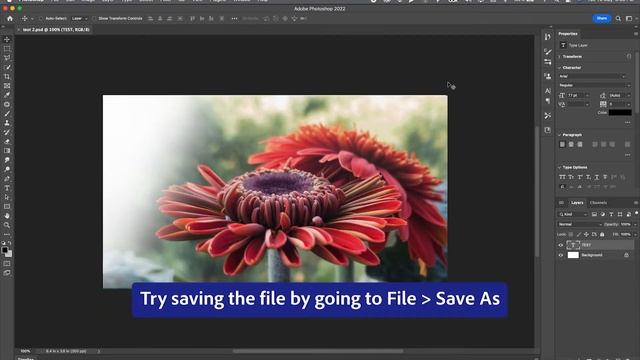
Task: Select the TEXT layer thumbnail
Action: [x=573, y=245]
